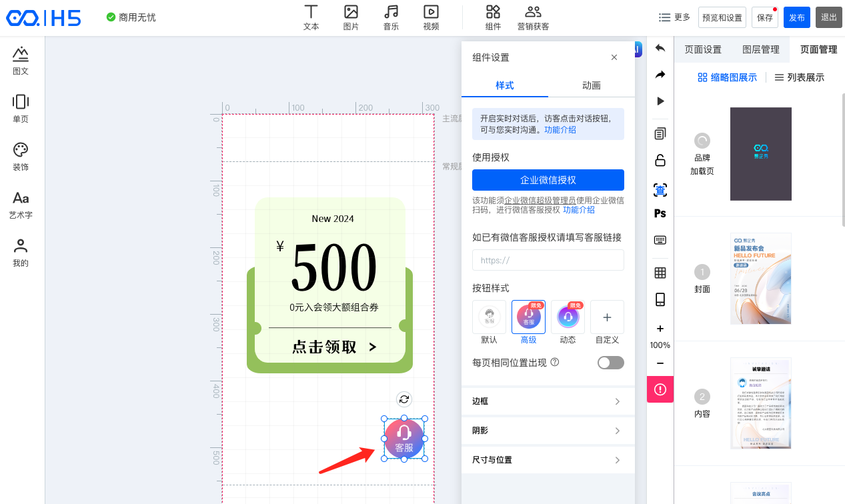Open the 页面管理 tab
Screen dimensions: 845x504
[x=818, y=49]
